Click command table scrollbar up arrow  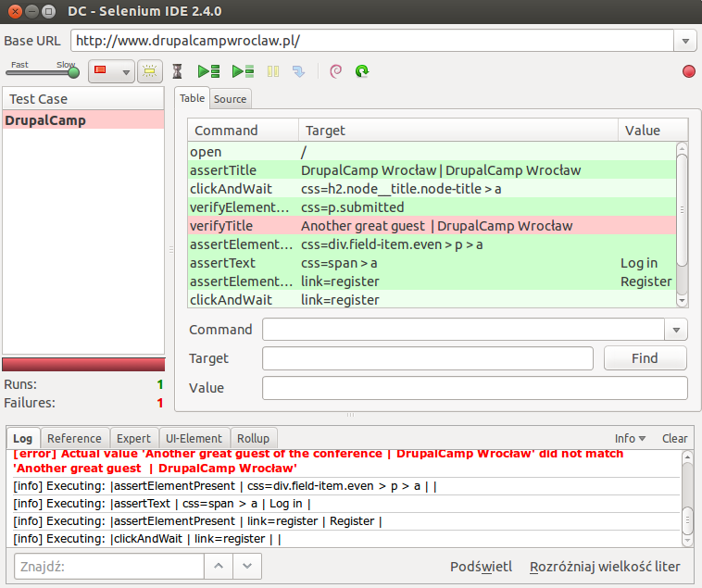click(x=682, y=148)
